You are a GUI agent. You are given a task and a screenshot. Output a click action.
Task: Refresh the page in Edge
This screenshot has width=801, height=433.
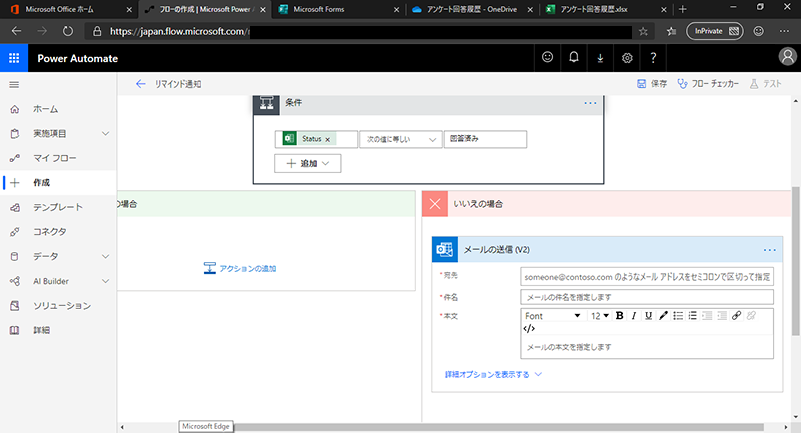(67, 31)
